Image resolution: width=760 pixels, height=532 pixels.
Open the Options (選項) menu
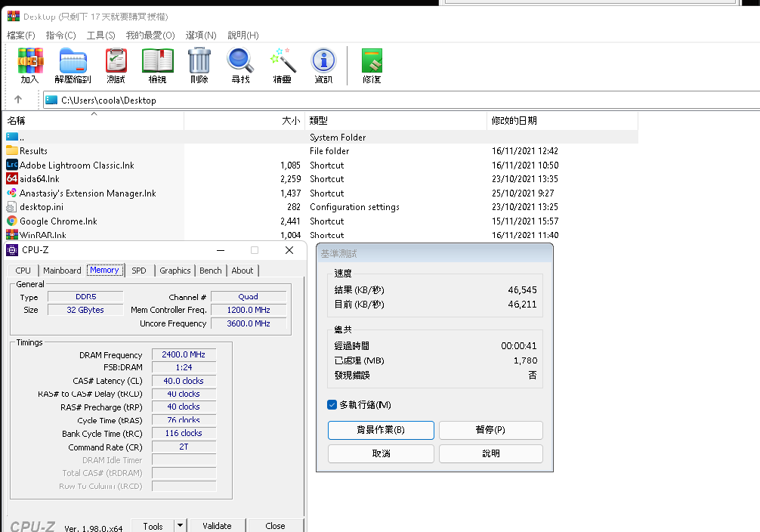click(x=201, y=35)
